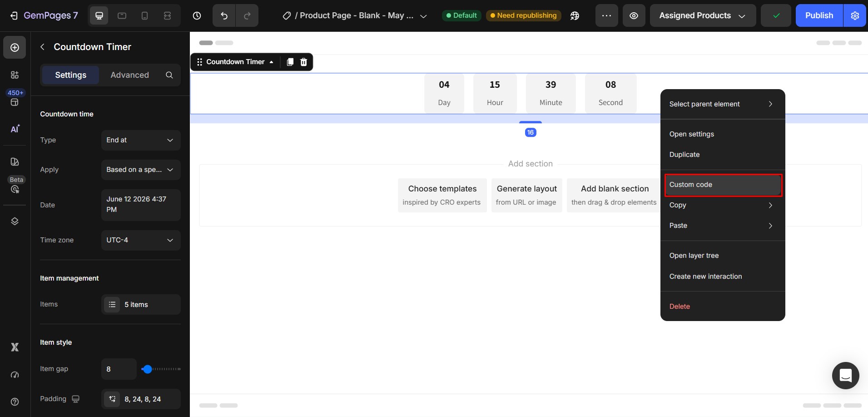
Task: Search settings with magnifier icon
Action: pyautogui.click(x=169, y=75)
